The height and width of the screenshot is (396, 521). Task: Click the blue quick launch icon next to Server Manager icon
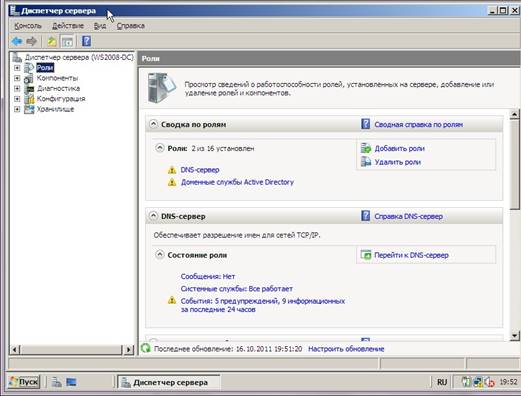(x=71, y=382)
